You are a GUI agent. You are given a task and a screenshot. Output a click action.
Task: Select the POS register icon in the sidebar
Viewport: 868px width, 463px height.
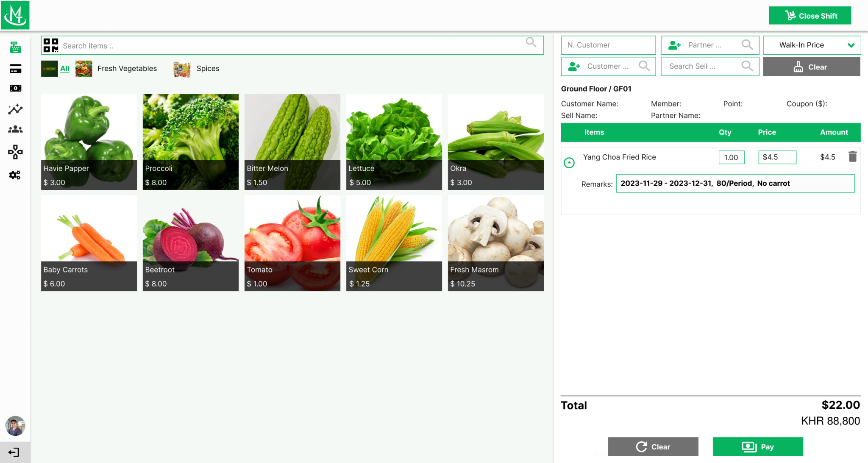pos(15,47)
